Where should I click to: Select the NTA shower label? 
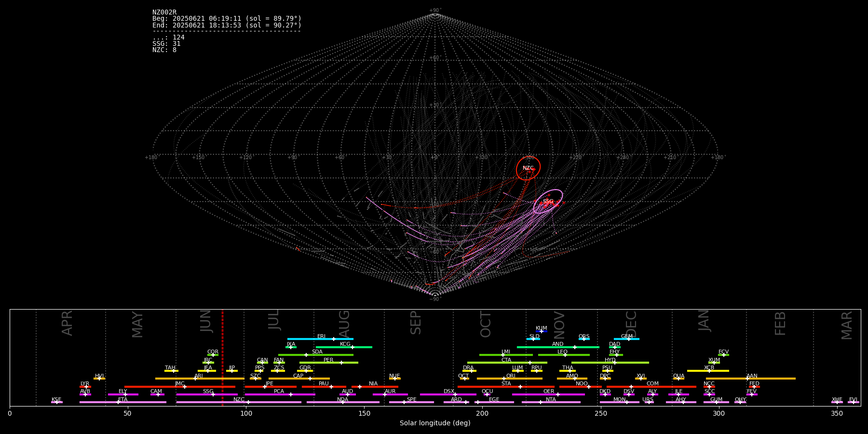[x=551, y=400]
